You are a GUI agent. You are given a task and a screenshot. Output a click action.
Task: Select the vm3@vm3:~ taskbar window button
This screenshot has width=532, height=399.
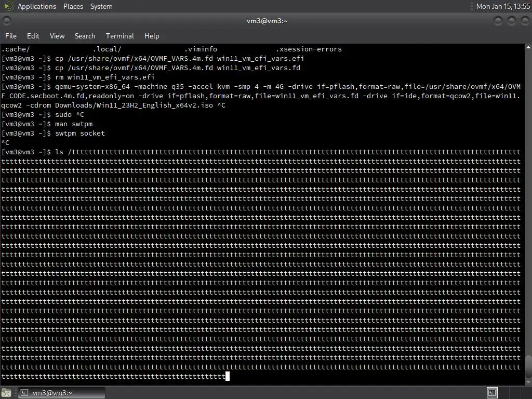61,393
